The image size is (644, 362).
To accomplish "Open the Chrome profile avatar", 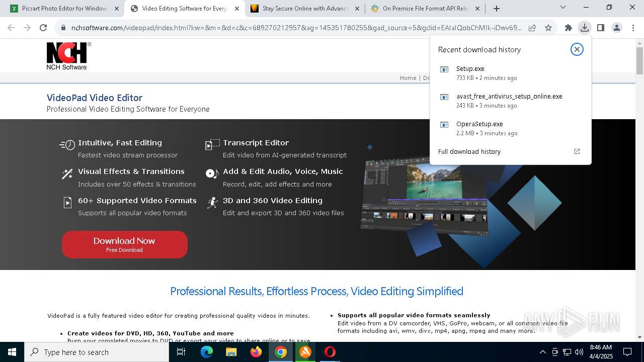I will click(x=616, y=28).
